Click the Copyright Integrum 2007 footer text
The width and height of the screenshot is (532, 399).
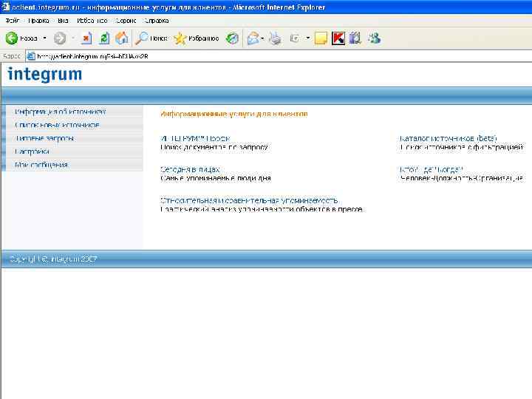pos(53,259)
